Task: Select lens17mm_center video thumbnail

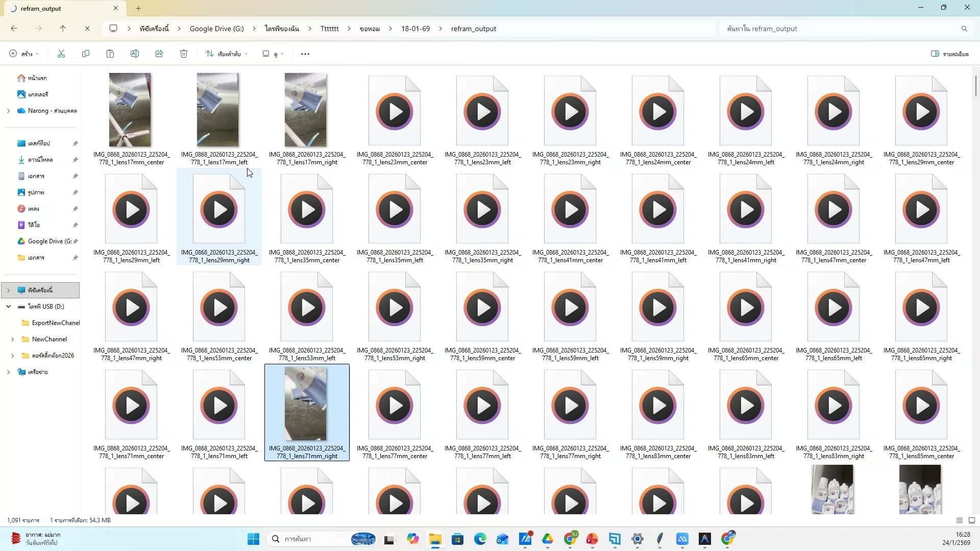Action: point(130,110)
